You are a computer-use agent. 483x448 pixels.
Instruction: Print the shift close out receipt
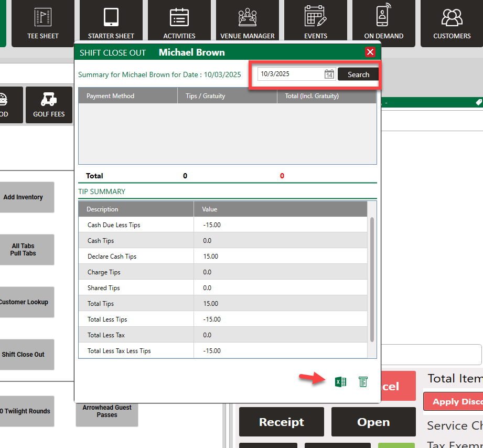click(363, 382)
